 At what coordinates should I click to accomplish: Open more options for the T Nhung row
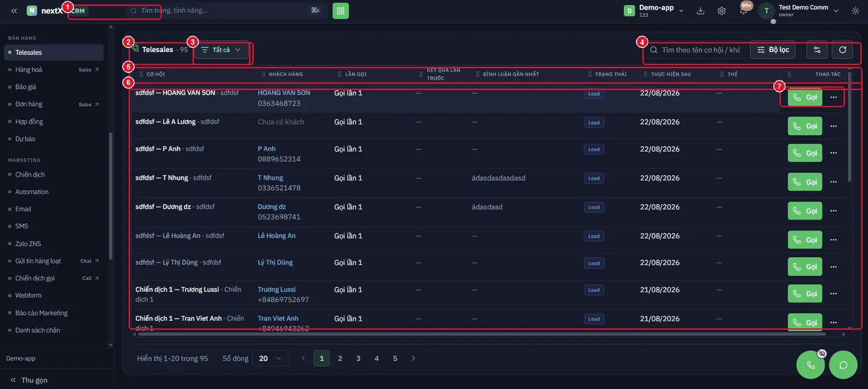coord(833,182)
